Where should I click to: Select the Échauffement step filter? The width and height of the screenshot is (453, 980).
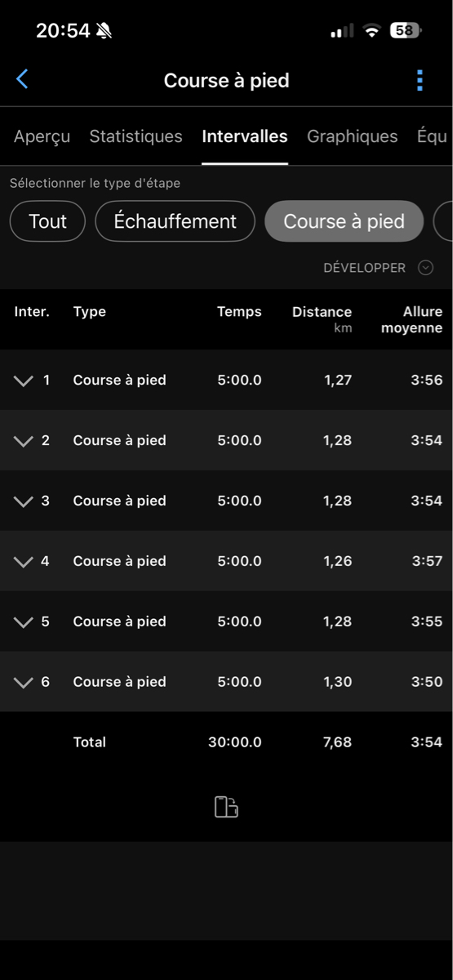tap(175, 221)
